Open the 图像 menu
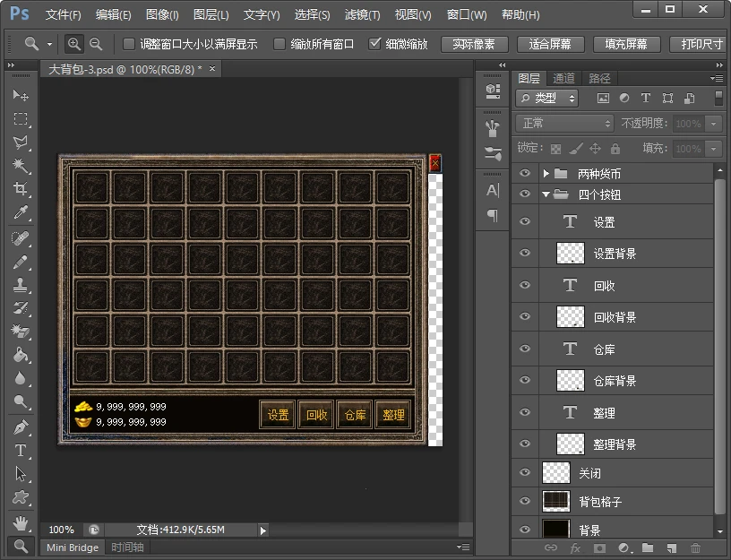 pos(162,15)
